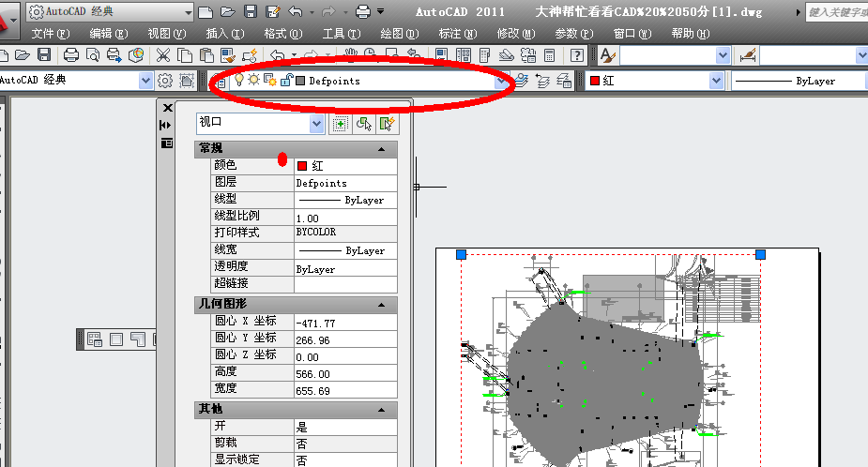This screenshot has height=467, width=868.
Task: Cut the selection with the scissors icon
Action: (x=162, y=54)
